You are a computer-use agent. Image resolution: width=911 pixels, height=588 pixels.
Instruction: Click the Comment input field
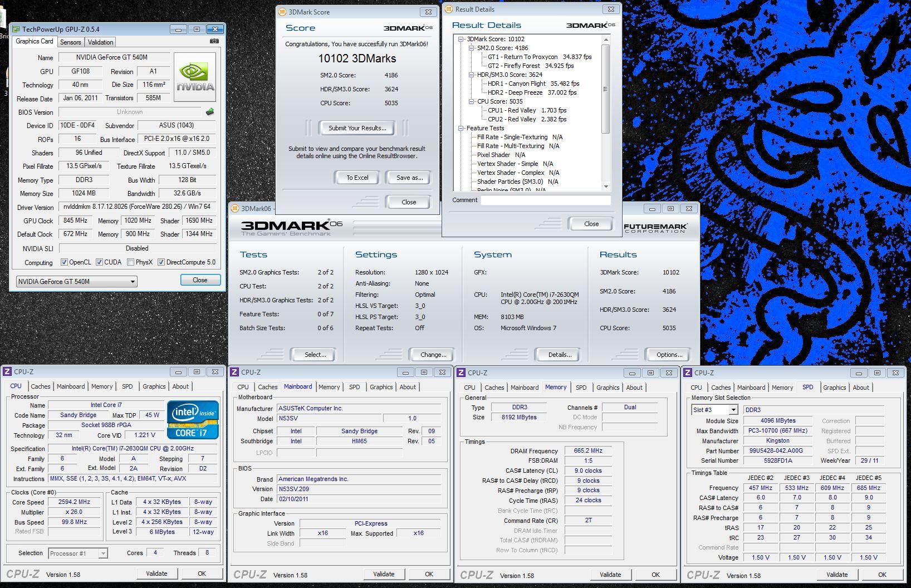(x=546, y=200)
